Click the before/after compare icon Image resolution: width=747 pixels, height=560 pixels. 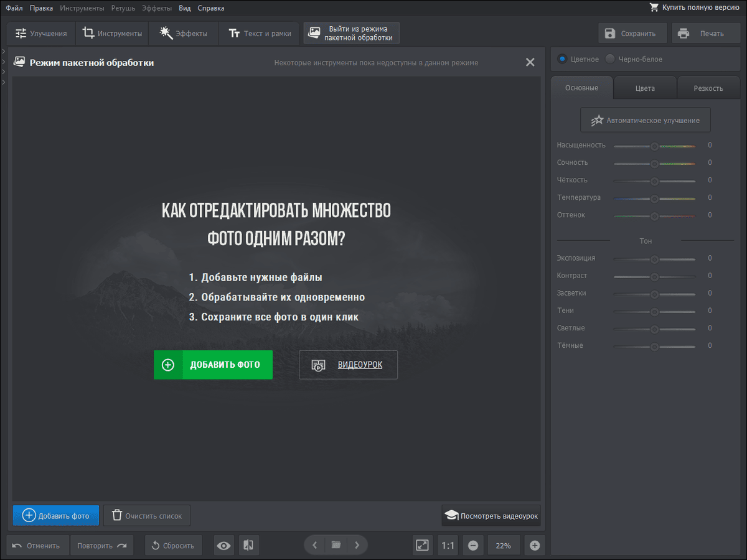pyautogui.click(x=248, y=546)
